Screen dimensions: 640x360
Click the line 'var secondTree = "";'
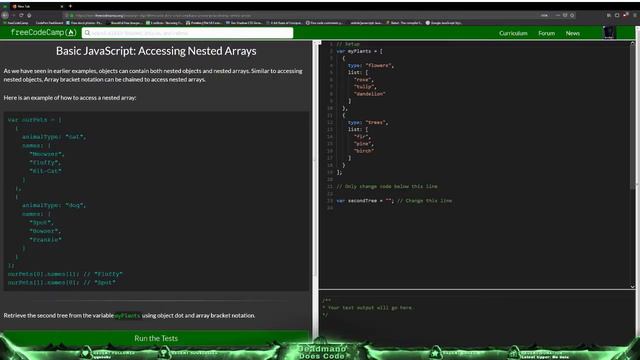pyautogui.click(x=365, y=201)
